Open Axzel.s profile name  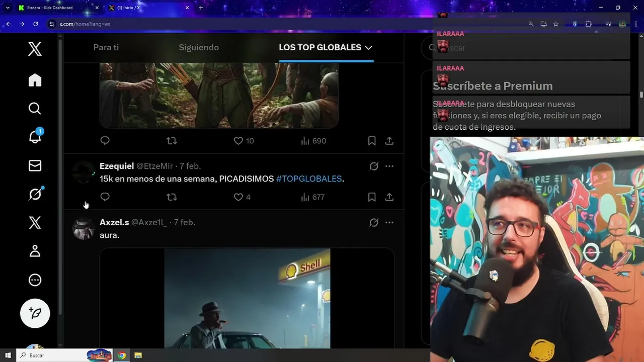(114, 222)
